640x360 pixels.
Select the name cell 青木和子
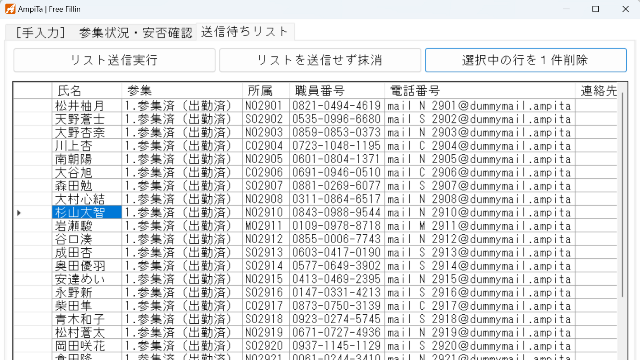[x=87, y=319]
